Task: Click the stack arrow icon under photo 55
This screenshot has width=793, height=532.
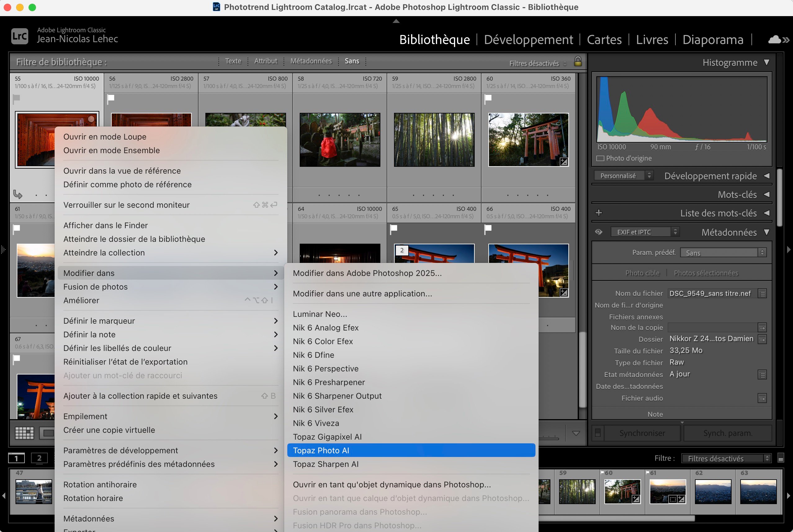Action: pos(18,194)
